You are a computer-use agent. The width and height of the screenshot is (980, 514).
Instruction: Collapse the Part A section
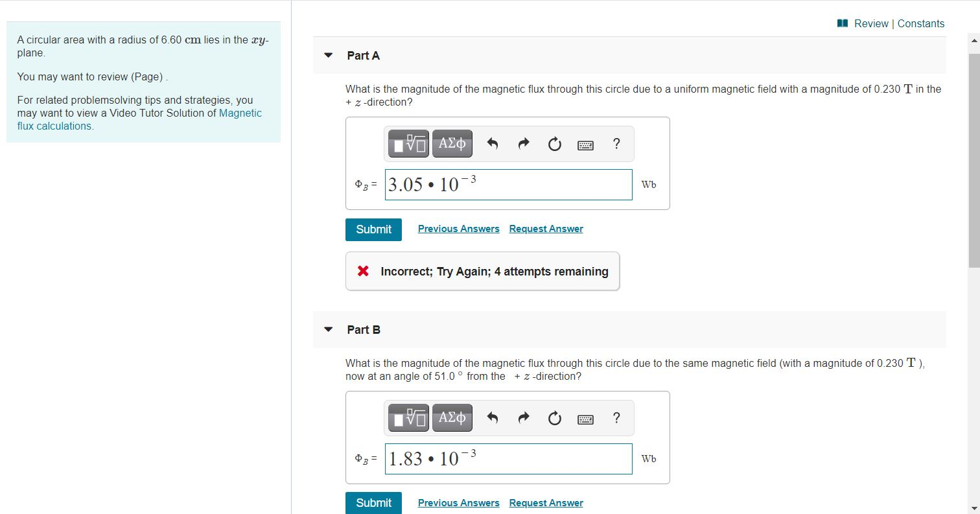(328, 56)
